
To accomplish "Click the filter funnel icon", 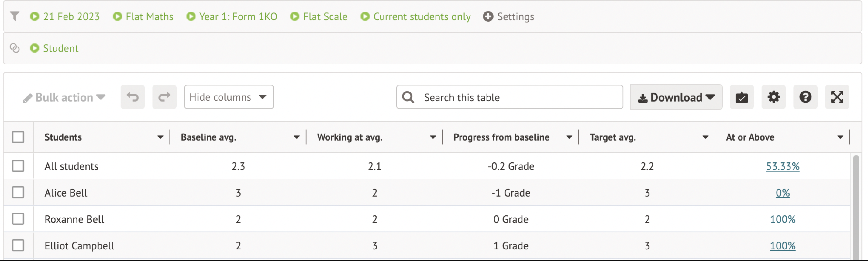I will pos(15,16).
